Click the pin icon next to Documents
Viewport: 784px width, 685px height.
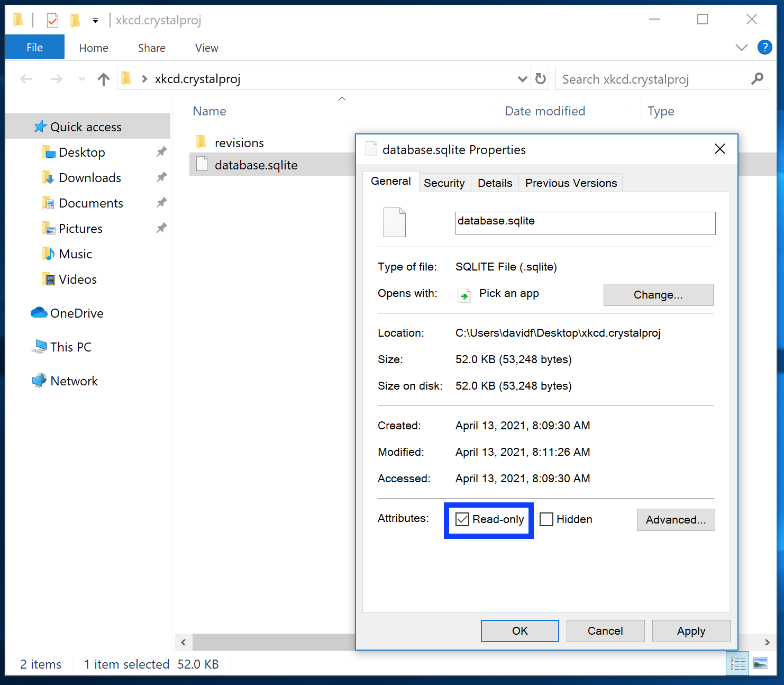(161, 203)
